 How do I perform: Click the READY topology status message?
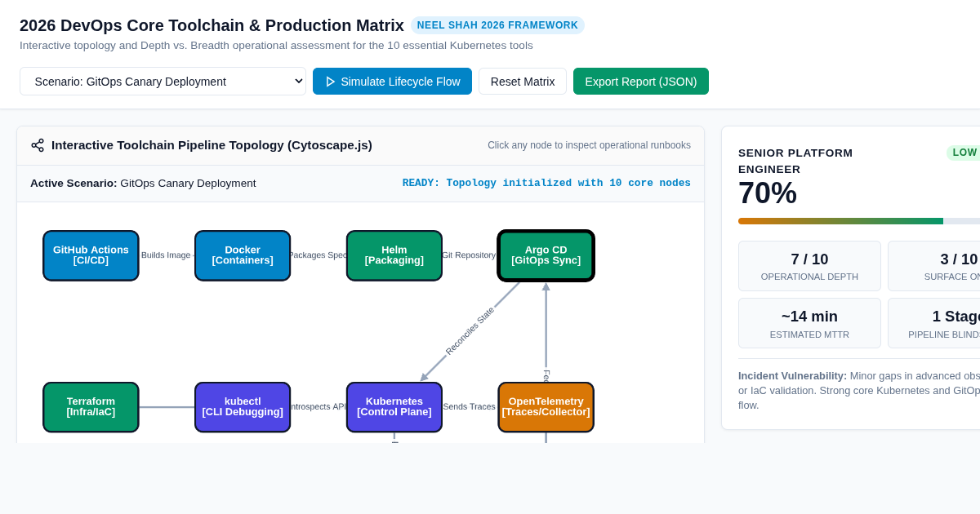click(546, 183)
